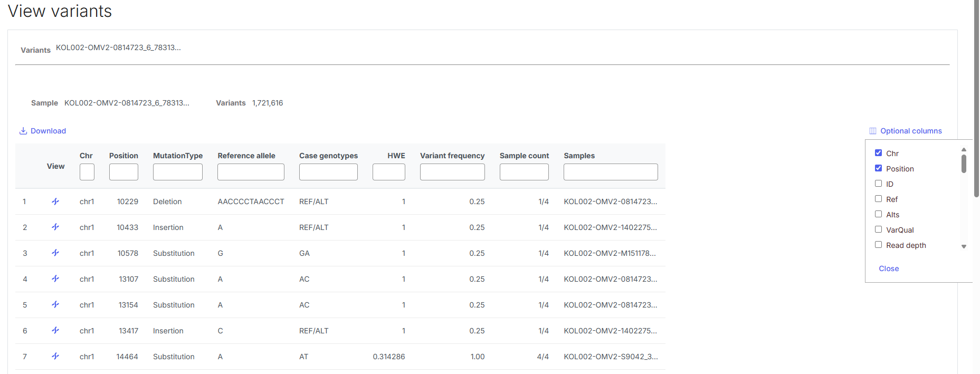Viewport: 980px width, 374px height.
Task: Click the Download icon above the table
Action: coord(23,131)
